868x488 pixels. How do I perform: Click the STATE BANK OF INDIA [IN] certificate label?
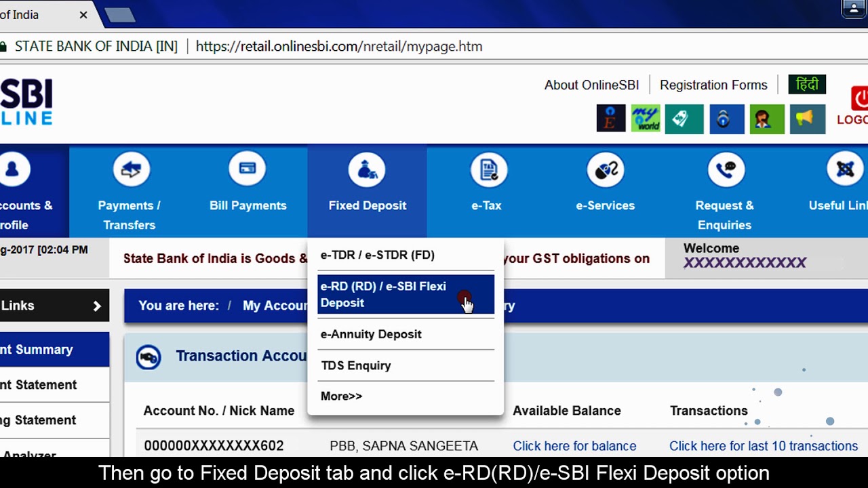pos(96,47)
